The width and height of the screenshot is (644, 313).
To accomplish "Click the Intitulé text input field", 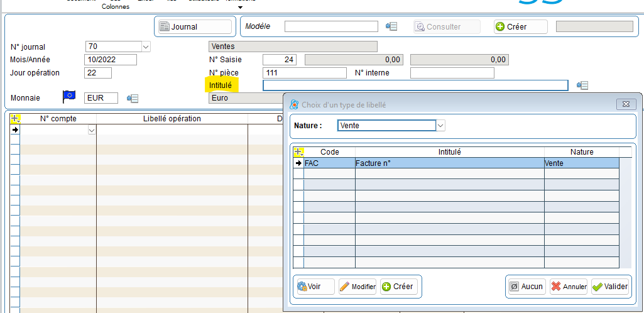I will tap(415, 85).
